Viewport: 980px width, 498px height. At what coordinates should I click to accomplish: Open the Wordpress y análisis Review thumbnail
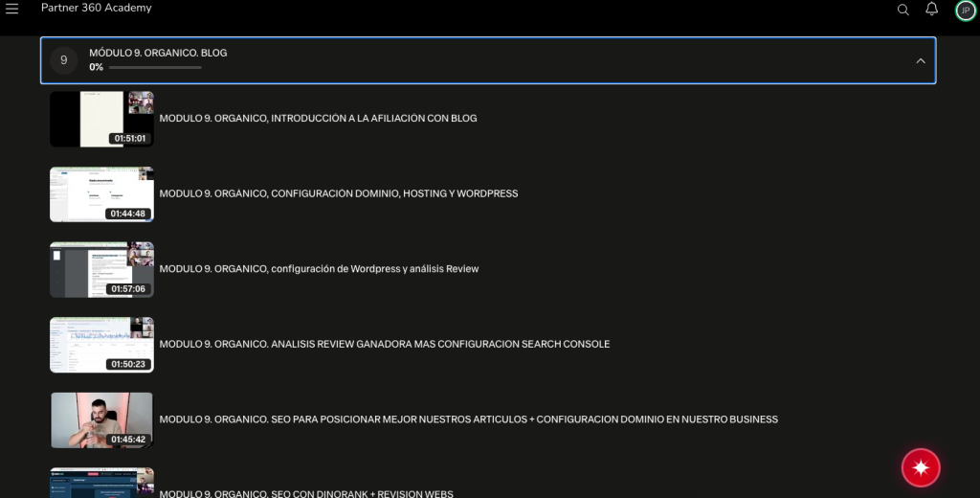tap(101, 269)
